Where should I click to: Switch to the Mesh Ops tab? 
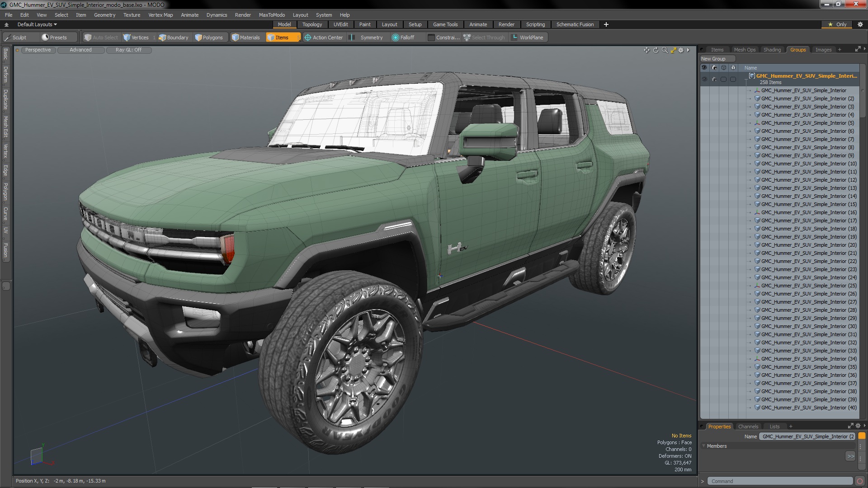(745, 50)
